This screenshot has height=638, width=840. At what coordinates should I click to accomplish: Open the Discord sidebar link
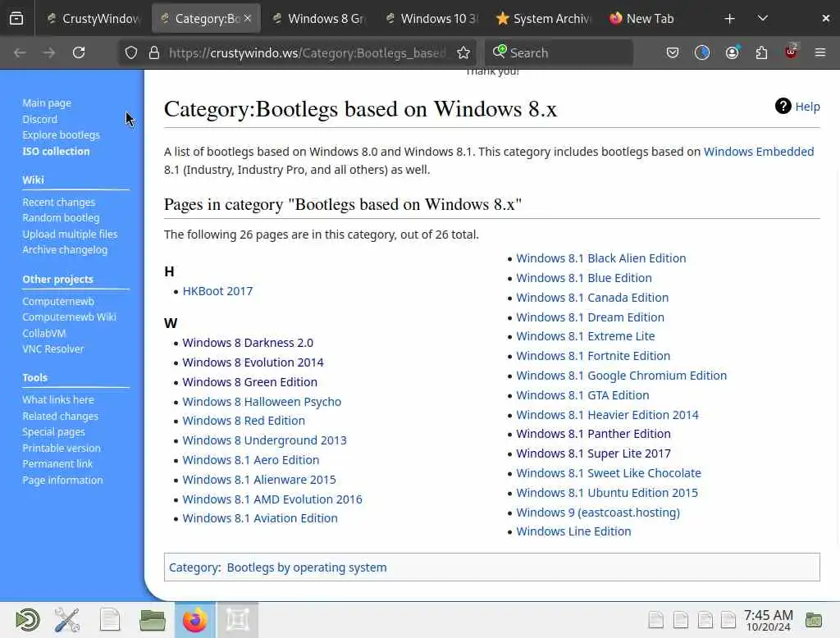(x=39, y=119)
